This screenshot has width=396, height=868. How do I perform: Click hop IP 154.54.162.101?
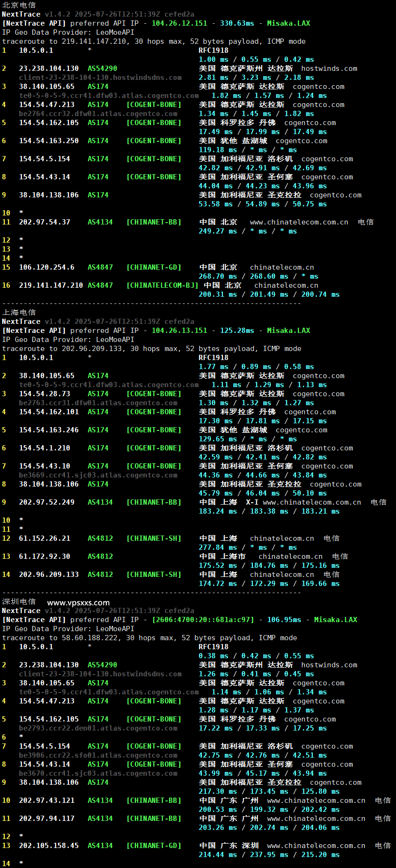tap(49, 412)
